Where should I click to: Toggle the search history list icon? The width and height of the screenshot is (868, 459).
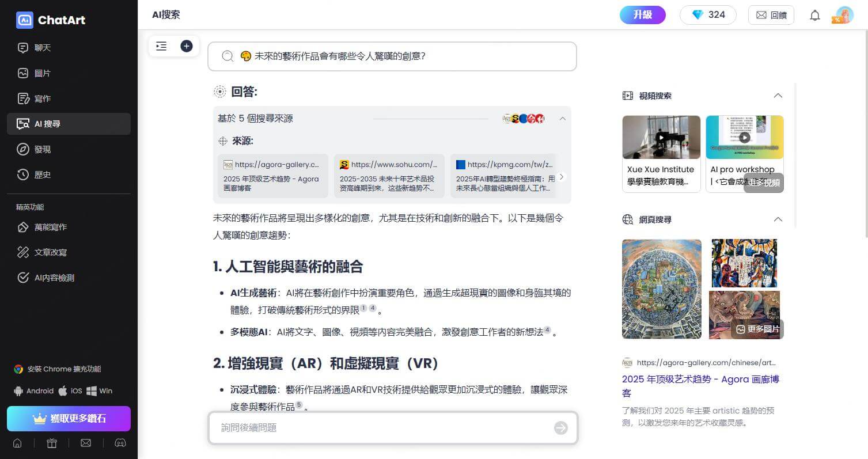coord(161,46)
